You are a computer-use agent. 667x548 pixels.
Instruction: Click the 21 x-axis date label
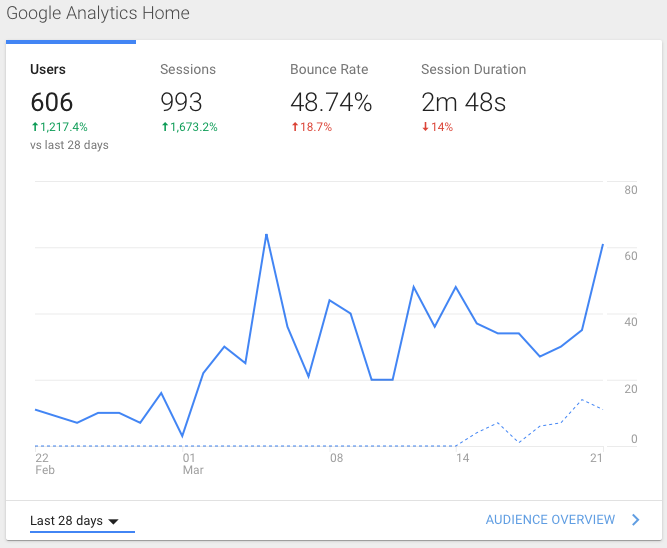596,458
